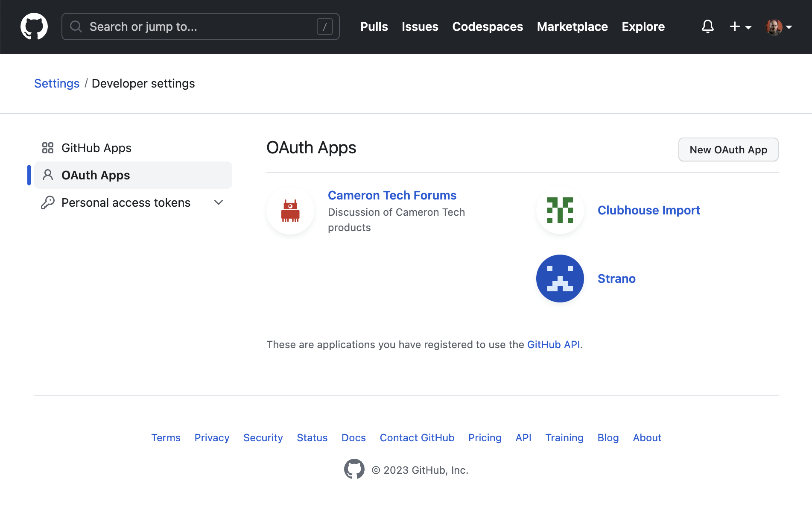The image size is (812, 522).
Task: Select OAuth Apps in sidebar
Action: (133, 175)
